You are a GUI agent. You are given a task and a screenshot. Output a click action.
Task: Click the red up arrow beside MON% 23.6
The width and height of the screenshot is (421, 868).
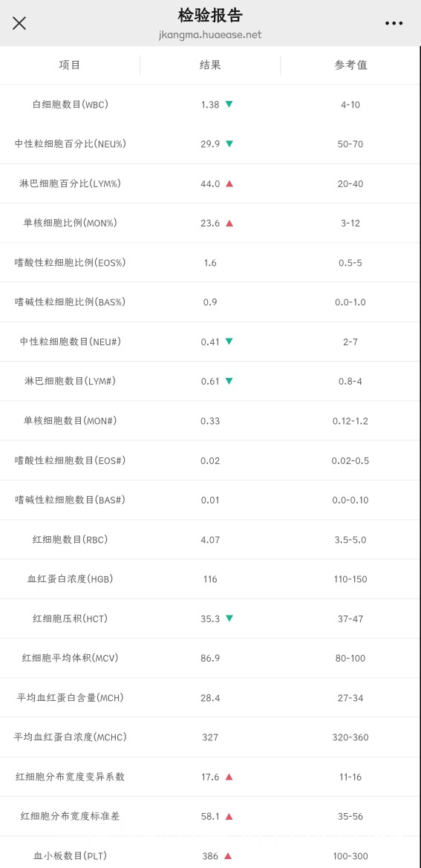point(229,223)
